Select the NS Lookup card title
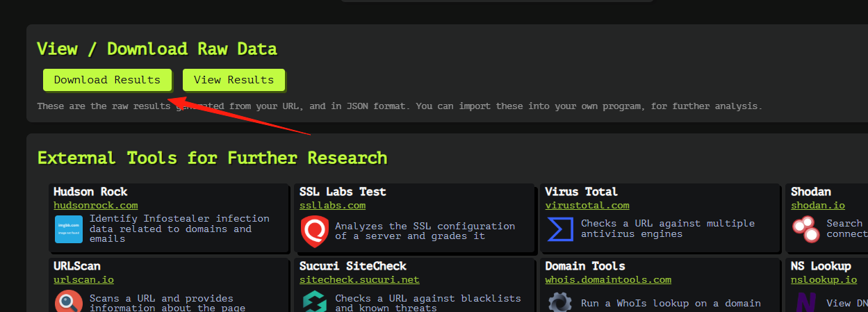This screenshot has height=312, width=868. 821,266
